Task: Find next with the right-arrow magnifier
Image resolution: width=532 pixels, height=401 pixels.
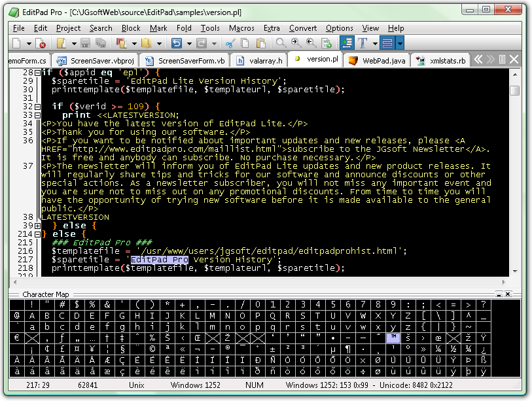Action: [296, 43]
